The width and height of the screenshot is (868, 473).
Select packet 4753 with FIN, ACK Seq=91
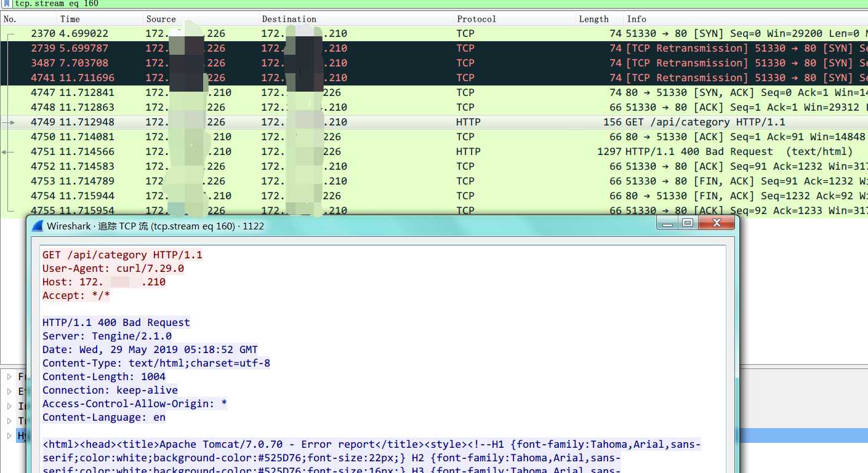[434, 181]
